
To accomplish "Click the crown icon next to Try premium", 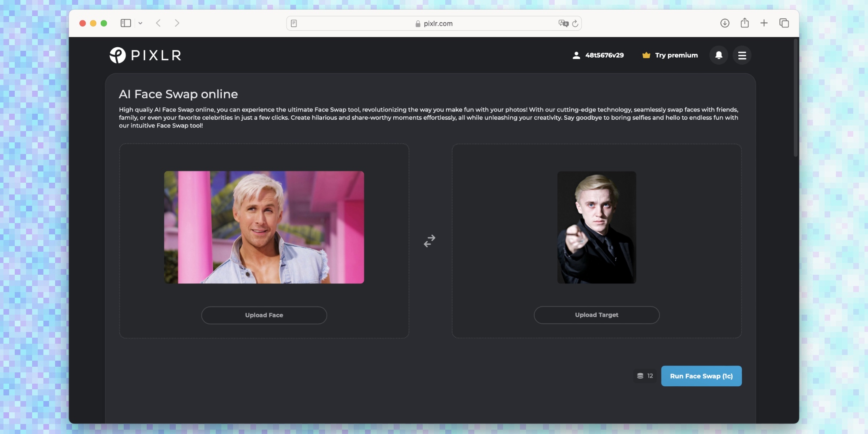I will 645,55.
